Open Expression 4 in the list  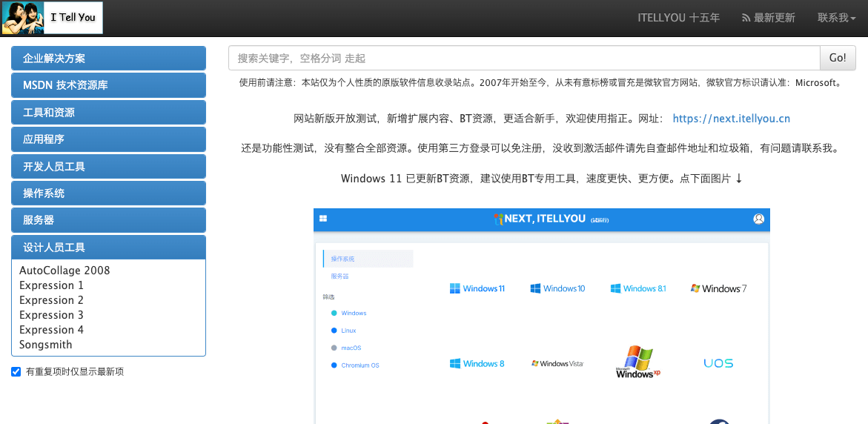point(51,330)
